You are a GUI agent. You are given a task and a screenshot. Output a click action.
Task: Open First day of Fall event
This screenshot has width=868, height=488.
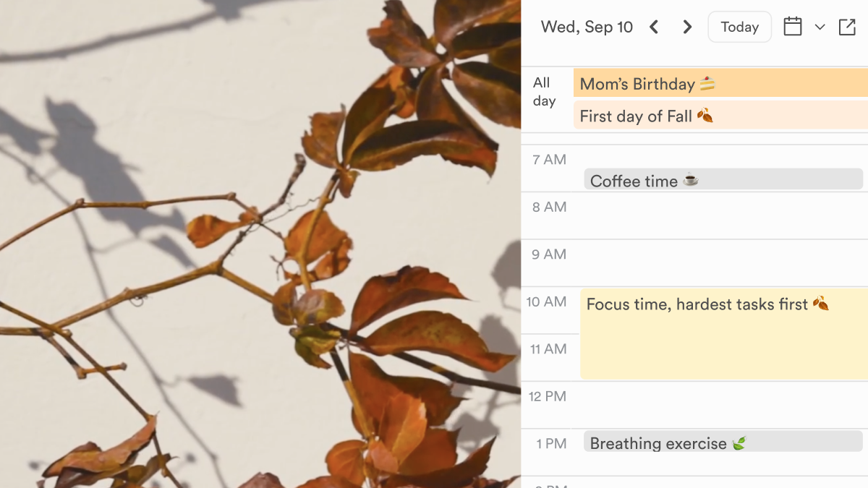click(720, 116)
